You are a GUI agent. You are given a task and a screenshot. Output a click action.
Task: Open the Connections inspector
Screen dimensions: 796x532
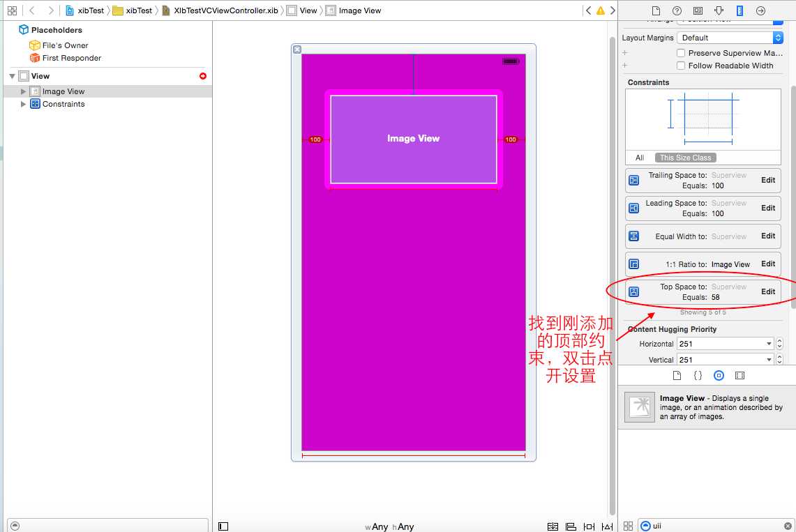click(x=760, y=10)
